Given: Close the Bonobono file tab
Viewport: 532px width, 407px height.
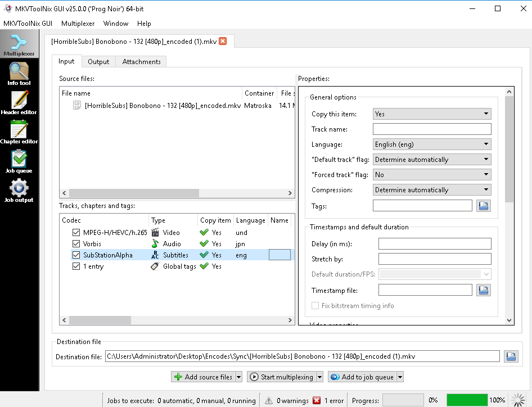Looking at the screenshot, I should point(223,41).
